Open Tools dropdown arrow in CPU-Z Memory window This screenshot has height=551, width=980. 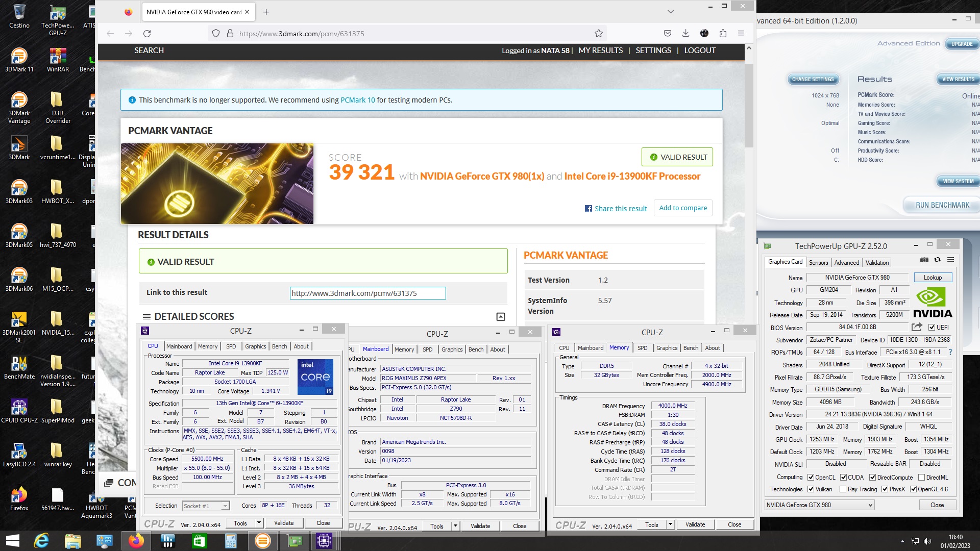tap(670, 524)
